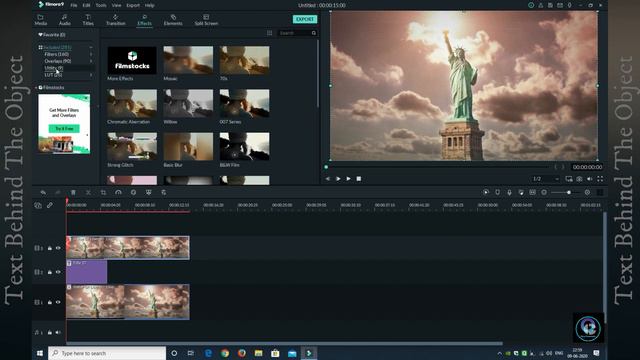The height and width of the screenshot is (360, 640).
Task: Open the Tools menu
Action: pos(101,5)
